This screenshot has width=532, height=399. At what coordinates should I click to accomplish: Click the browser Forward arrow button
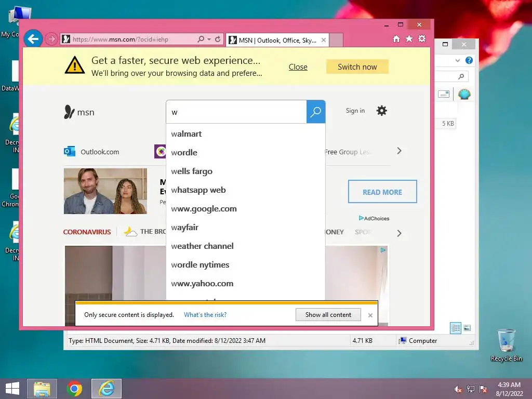tap(51, 39)
